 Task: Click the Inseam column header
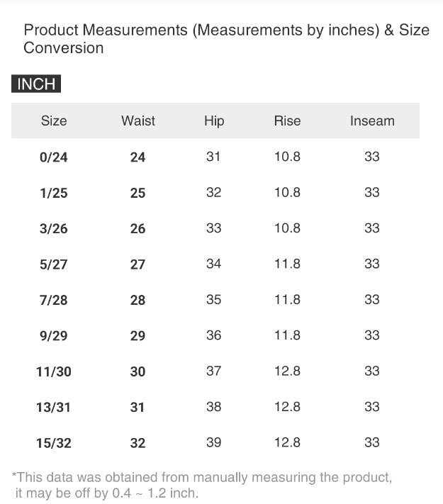point(372,121)
